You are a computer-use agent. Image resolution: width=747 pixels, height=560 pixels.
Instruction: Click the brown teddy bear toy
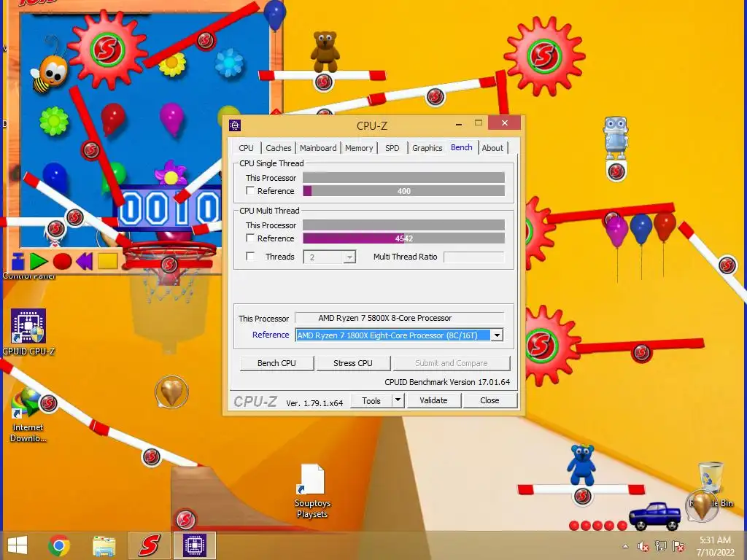325,52
